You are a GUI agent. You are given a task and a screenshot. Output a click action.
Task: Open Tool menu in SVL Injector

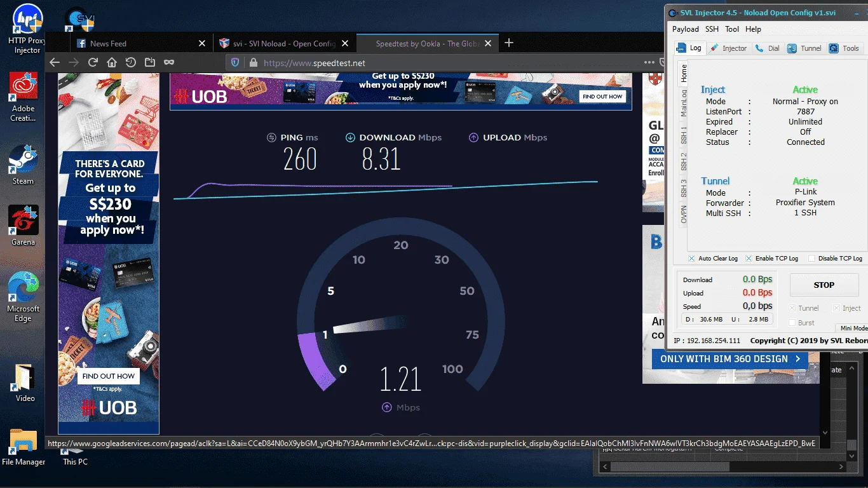pyautogui.click(x=732, y=29)
